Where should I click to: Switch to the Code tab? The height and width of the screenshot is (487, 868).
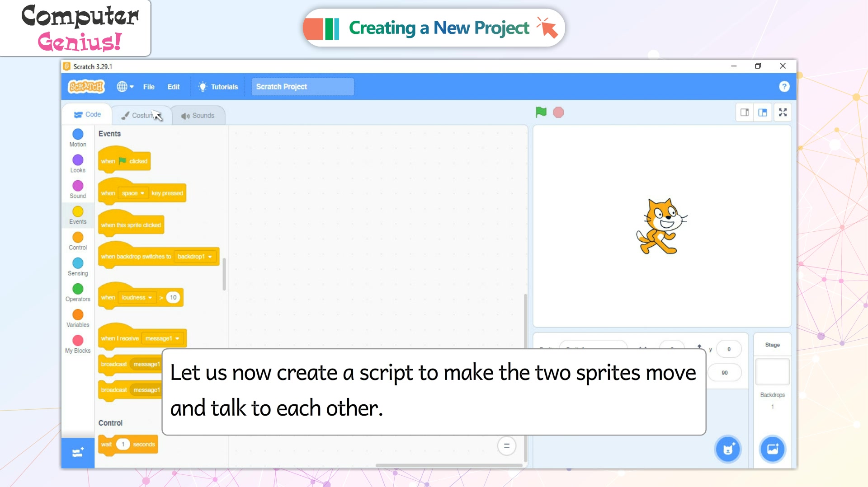tap(87, 115)
